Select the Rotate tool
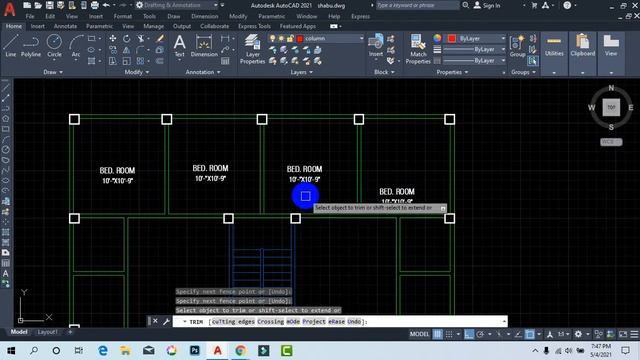The width and height of the screenshot is (640, 360). [x=127, y=38]
